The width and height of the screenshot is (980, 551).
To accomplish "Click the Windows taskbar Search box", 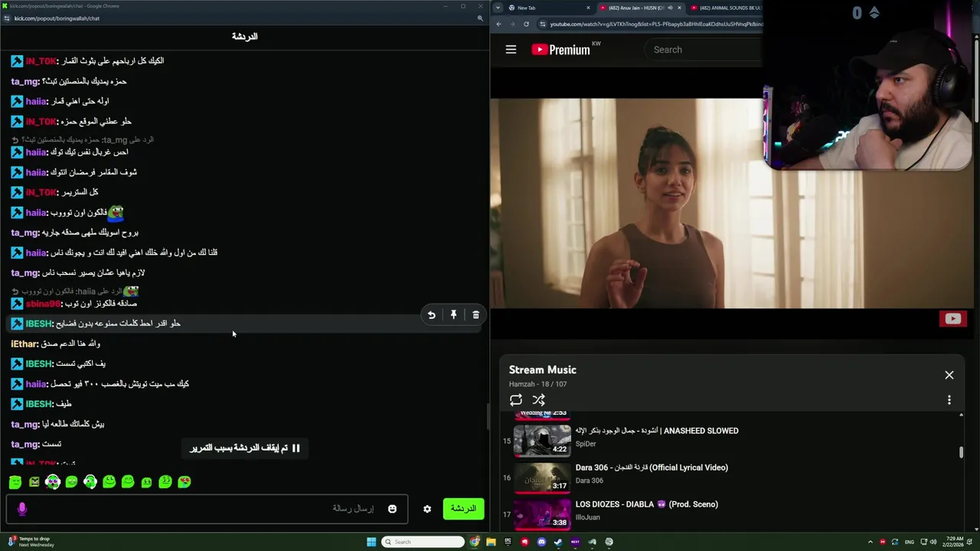I will (x=423, y=542).
